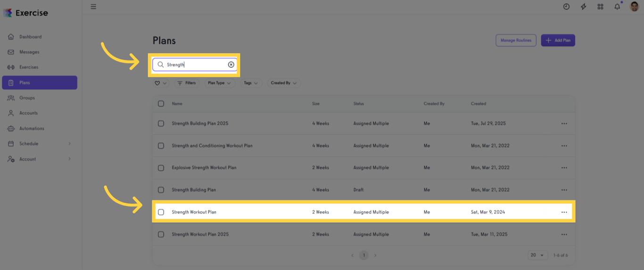Go to previous page arrow
644x270 pixels.
(352, 255)
